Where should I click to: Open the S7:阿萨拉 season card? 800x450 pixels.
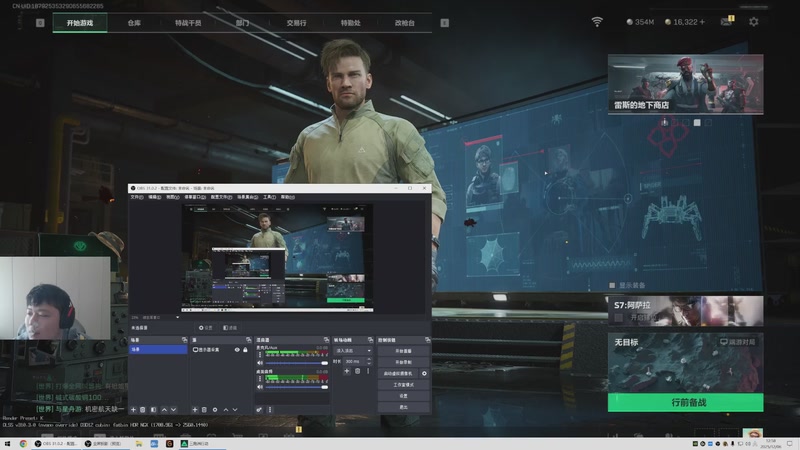tap(685, 311)
